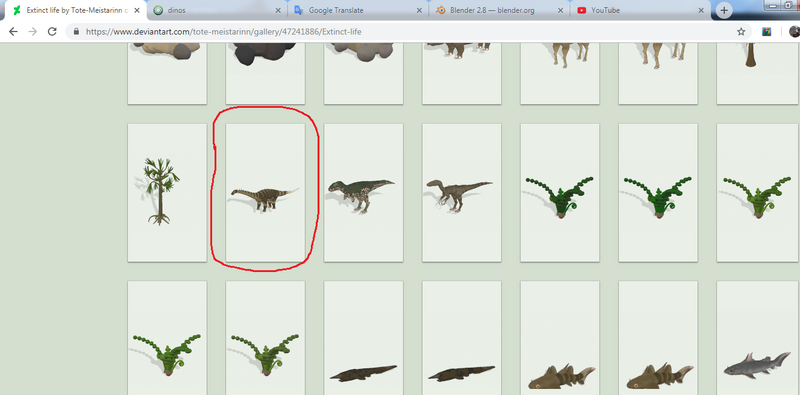Click the browser Back arrow
This screenshot has height=395, width=800.
(13, 32)
